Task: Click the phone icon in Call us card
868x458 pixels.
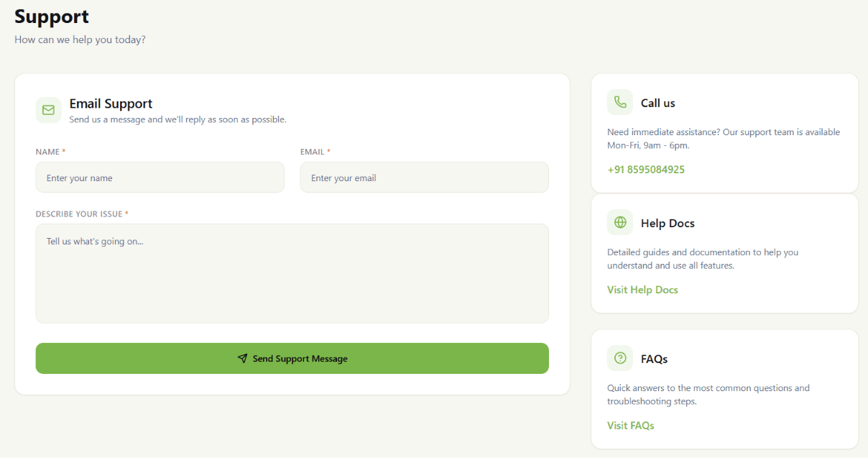Action: (620, 102)
